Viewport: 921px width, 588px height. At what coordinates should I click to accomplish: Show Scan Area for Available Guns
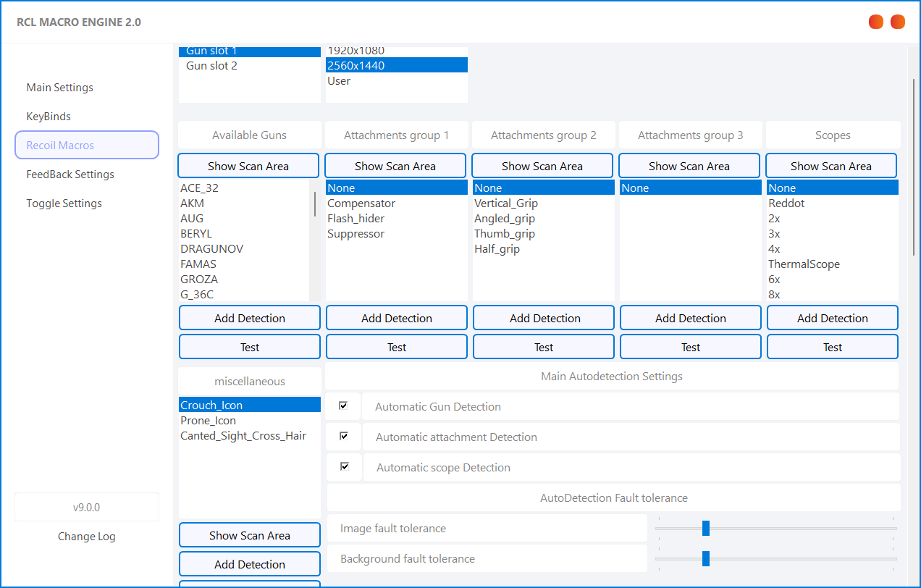click(x=248, y=166)
